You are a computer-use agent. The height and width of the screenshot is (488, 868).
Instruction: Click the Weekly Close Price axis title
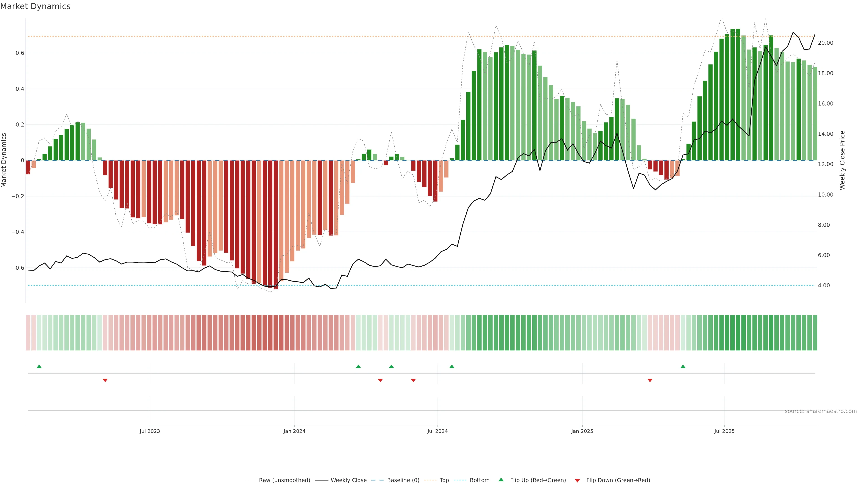(x=842, y=160)
